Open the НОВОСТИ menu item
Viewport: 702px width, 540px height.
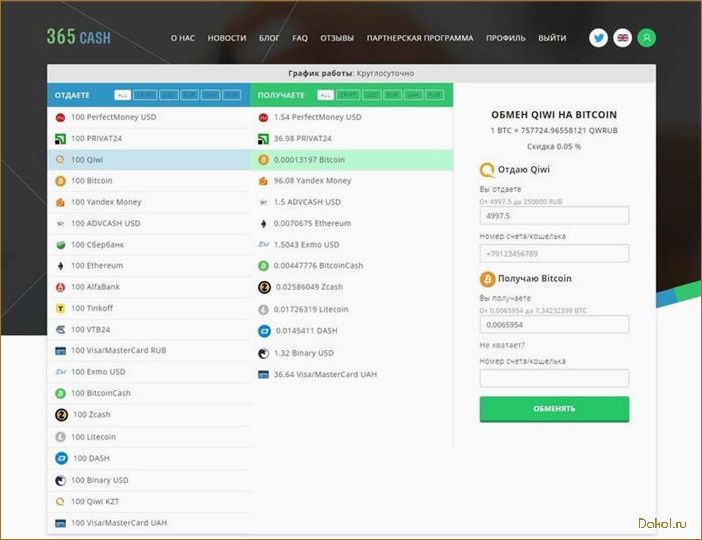point(227,38)
